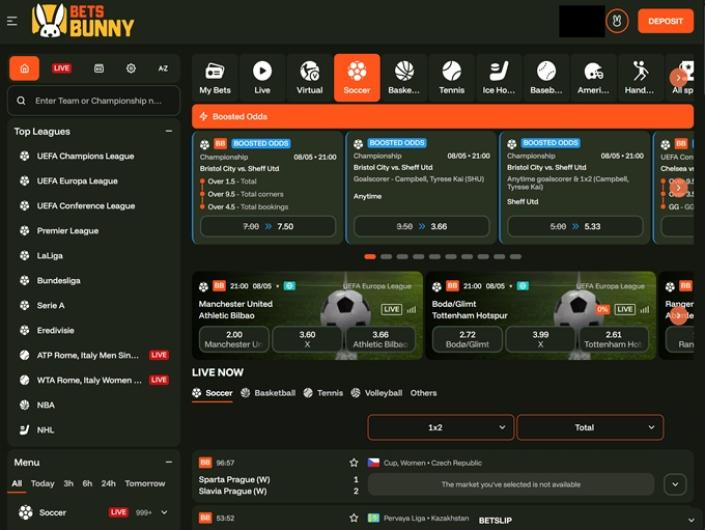
Task: Pick the 5.33 boosted odds
Action: tap(576, 227)
